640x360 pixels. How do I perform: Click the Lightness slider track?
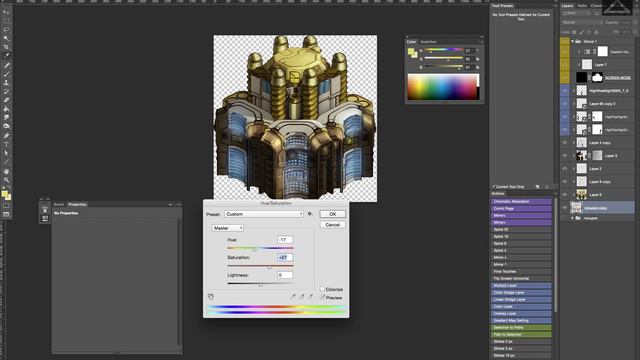[260, 283]
